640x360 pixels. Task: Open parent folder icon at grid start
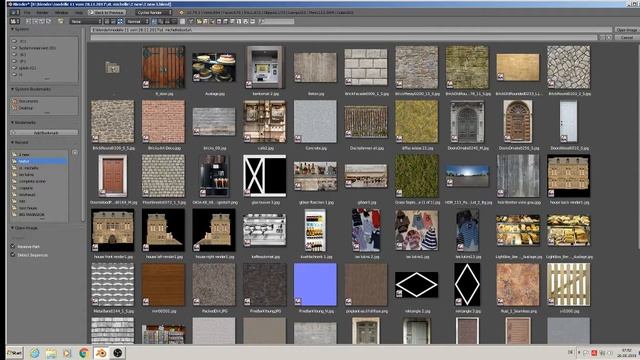point(112,67)
